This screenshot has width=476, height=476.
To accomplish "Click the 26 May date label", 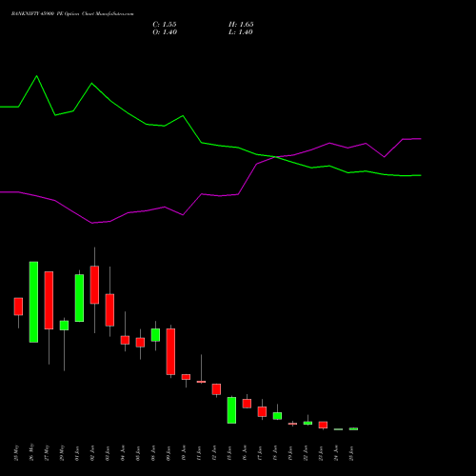I will coord(32,453).
